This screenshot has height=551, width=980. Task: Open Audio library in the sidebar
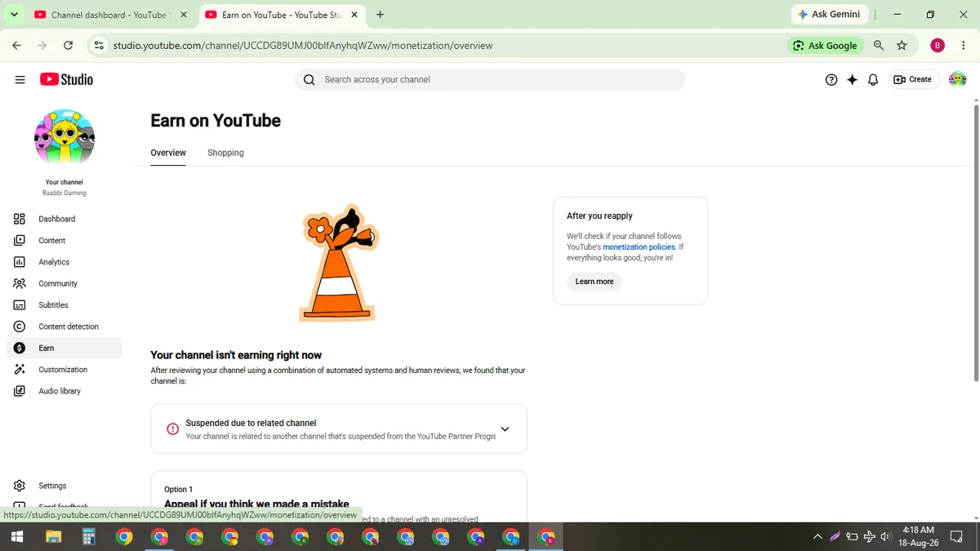(64, 391)
